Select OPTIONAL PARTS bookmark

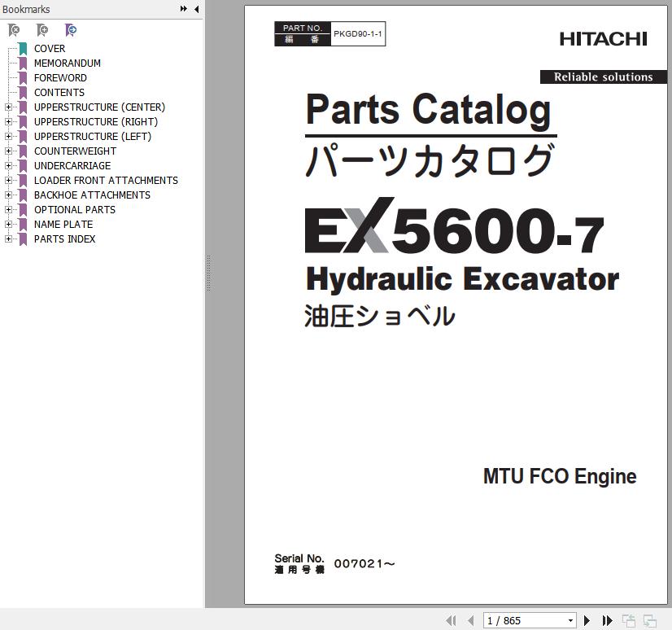(75, 210)
